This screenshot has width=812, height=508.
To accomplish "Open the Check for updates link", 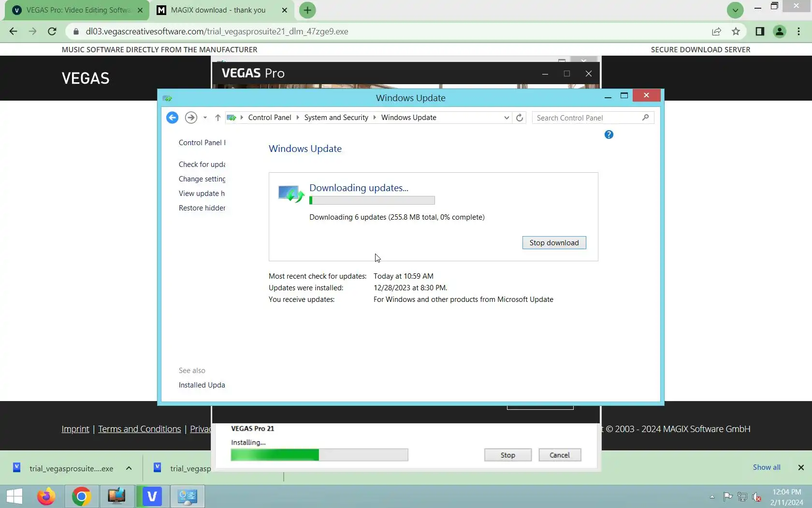I will (202, 164).
